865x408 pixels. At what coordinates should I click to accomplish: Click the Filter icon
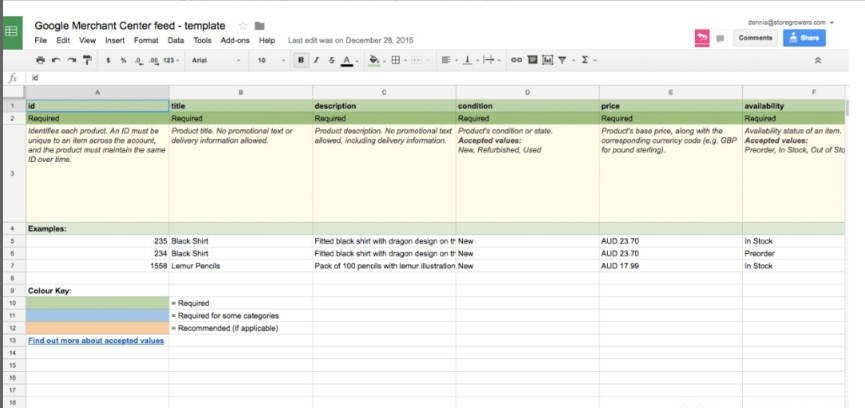click(564, 60)
